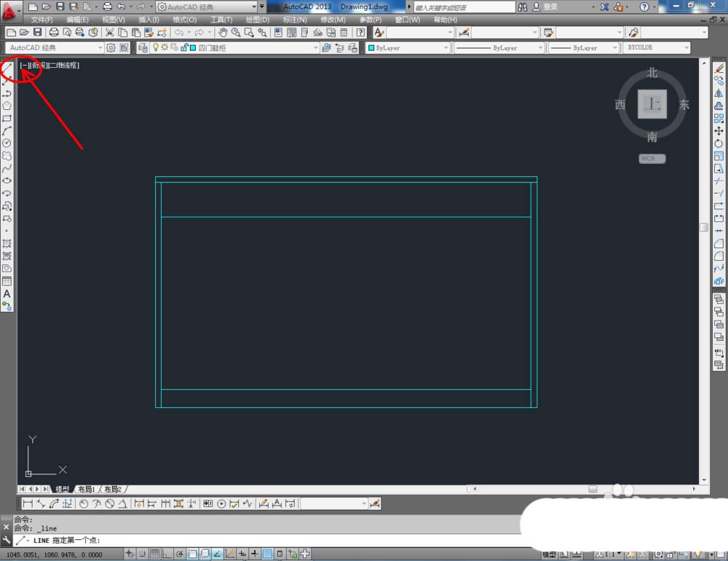Image resolution: width=728 pixels, height=561 pixels.
Task: Select the Offset modify tool
Action: (719, 106)
